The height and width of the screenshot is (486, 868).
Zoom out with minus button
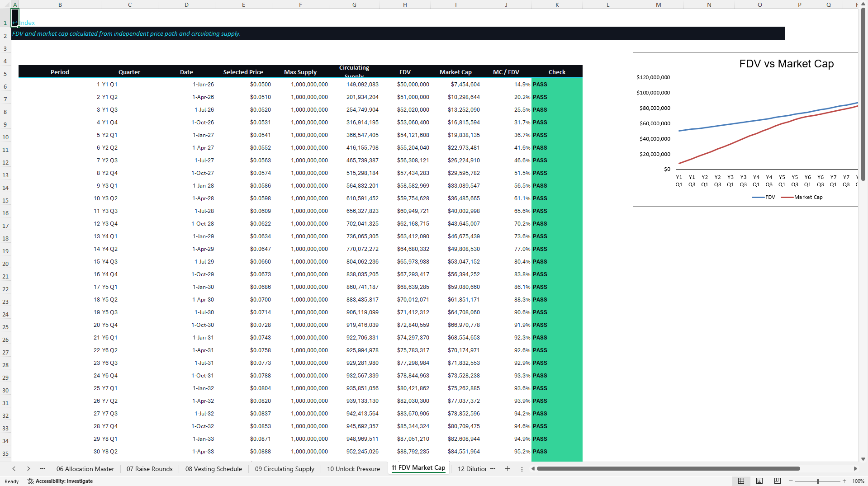[791, 481]
